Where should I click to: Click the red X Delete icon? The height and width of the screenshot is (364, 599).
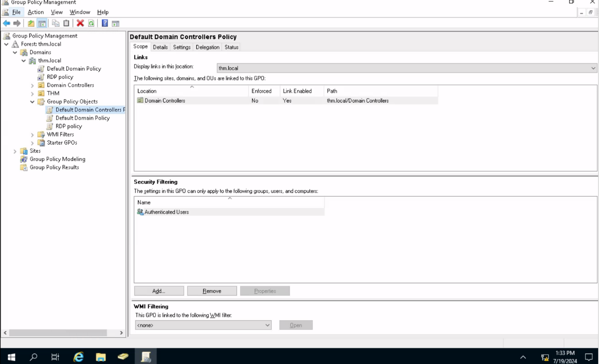tap(80, 23)
